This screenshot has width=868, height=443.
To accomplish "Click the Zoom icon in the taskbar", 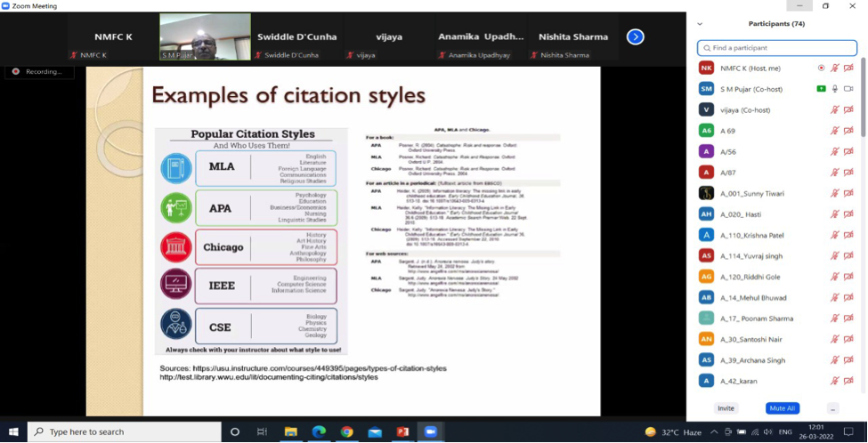I will [x=430, y=432].
